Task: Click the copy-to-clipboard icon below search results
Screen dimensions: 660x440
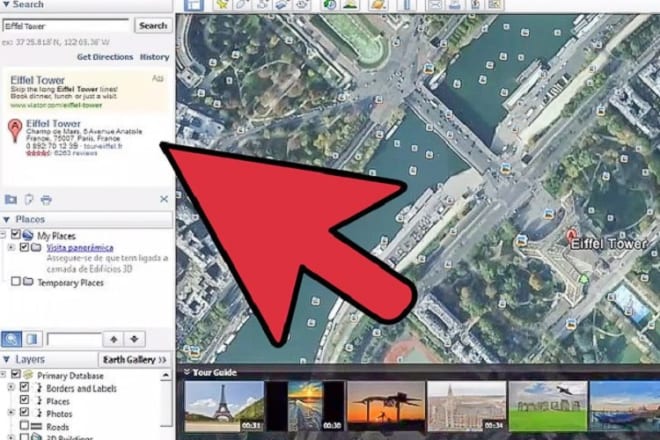Action: [28, 199]
